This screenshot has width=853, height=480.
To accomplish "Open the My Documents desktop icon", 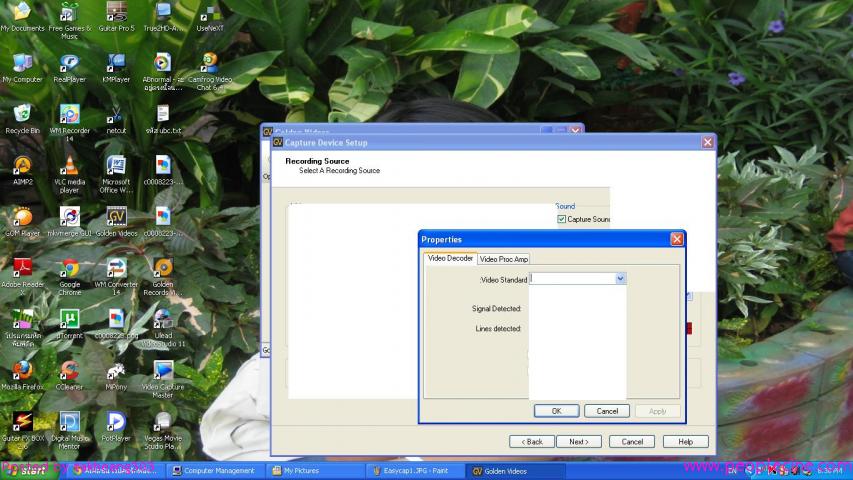I will 22,16.
